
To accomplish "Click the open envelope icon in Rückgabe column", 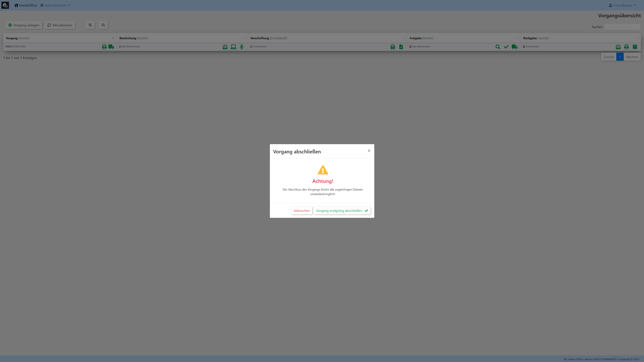I will tap(618, 47).
